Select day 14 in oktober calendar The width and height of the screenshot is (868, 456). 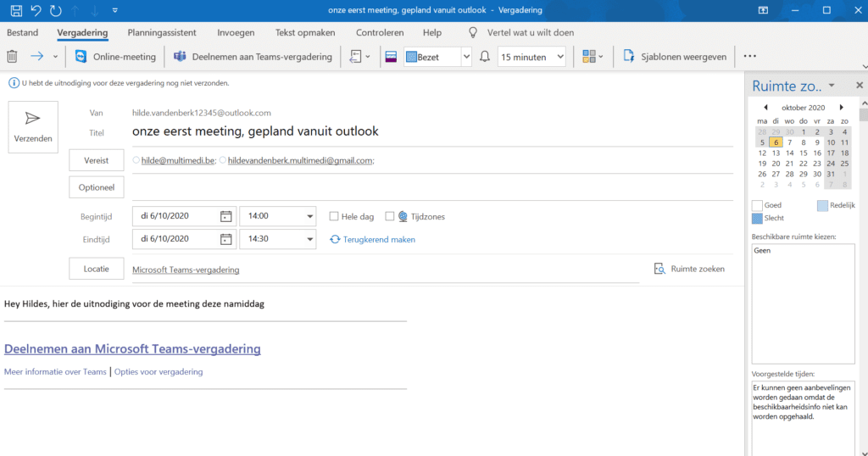tap(789, 153)
